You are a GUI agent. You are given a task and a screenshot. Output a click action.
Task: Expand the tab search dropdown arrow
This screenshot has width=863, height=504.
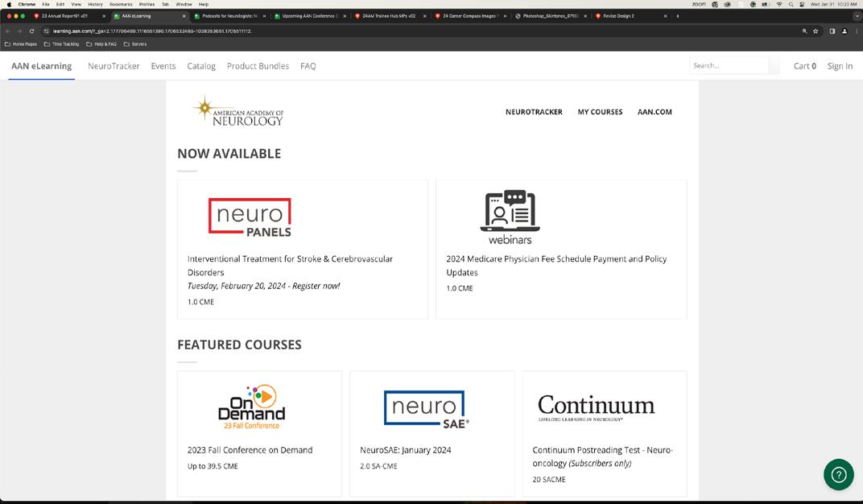pos(857,16)
